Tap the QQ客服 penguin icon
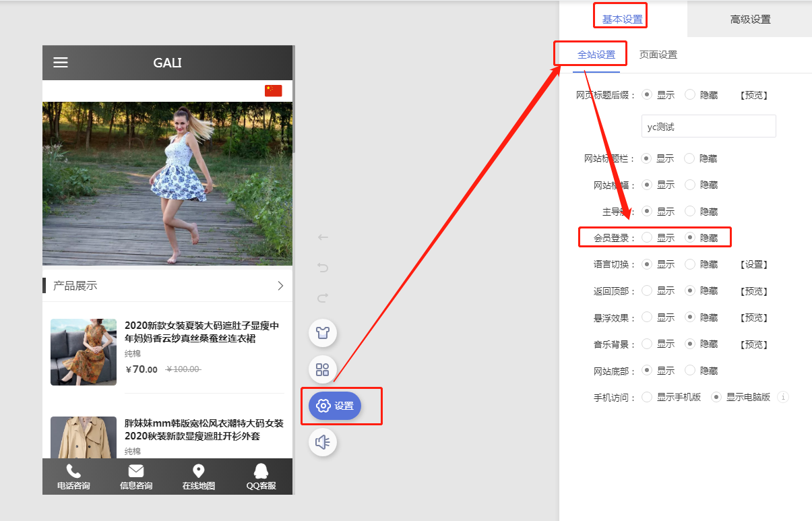 (x=261, y=472)
